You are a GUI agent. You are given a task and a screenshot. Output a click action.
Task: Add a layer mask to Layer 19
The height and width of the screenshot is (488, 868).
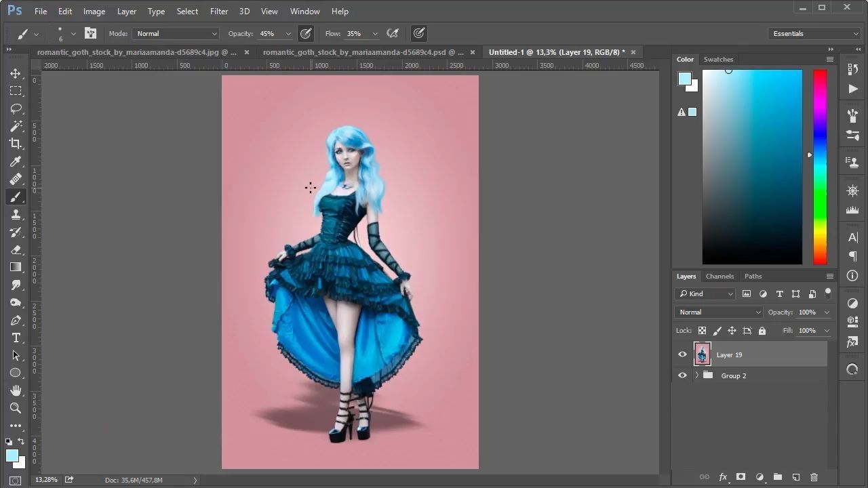click(741, 477)
